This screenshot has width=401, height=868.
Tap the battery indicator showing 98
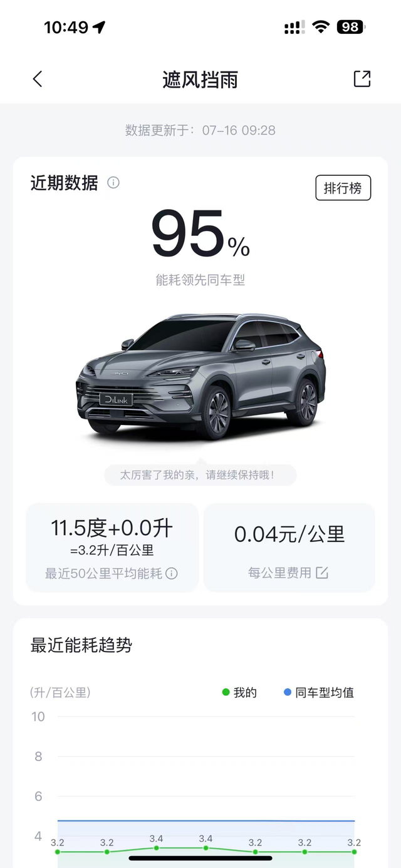[351, 27]
